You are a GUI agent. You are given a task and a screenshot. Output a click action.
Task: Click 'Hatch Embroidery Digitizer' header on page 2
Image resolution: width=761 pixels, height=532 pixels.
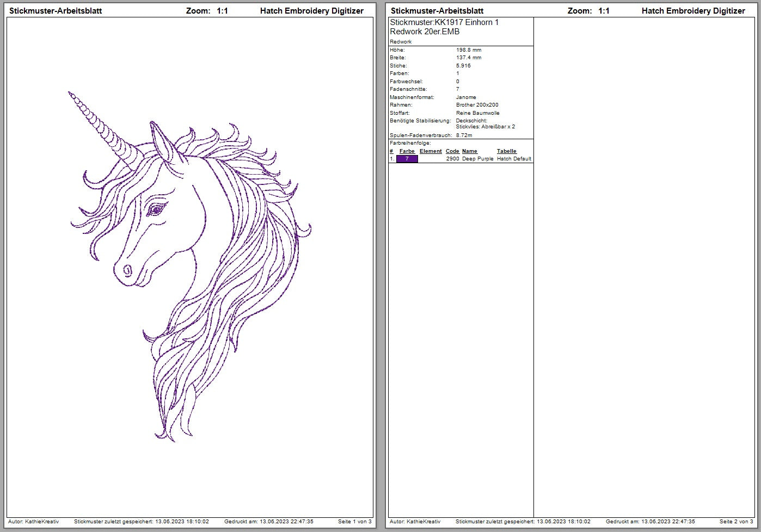point(693,11)
